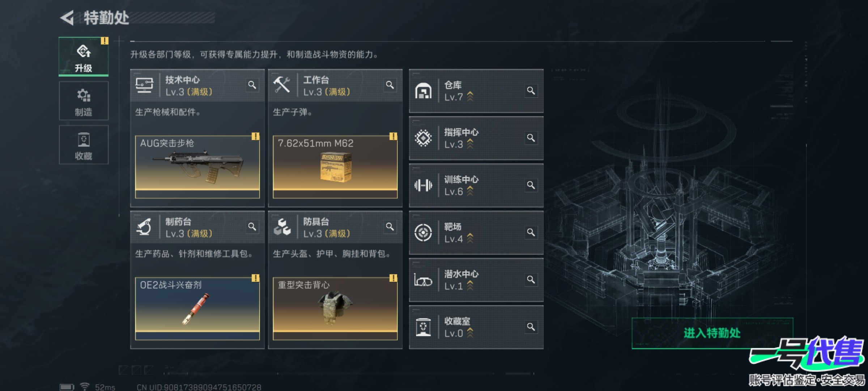Click magnifier icon in 仓库 row

(531, 91)
